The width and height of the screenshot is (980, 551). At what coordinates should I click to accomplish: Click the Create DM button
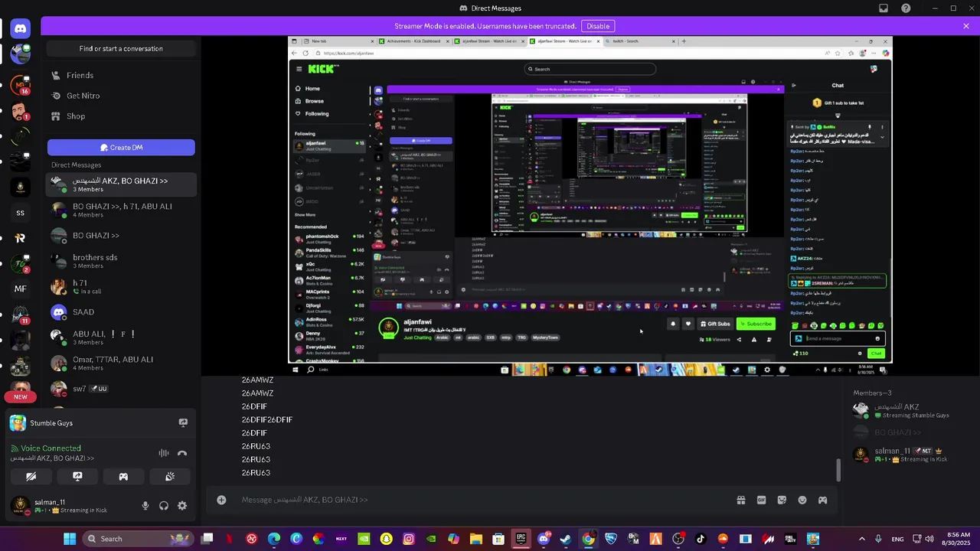click(121, 148)
